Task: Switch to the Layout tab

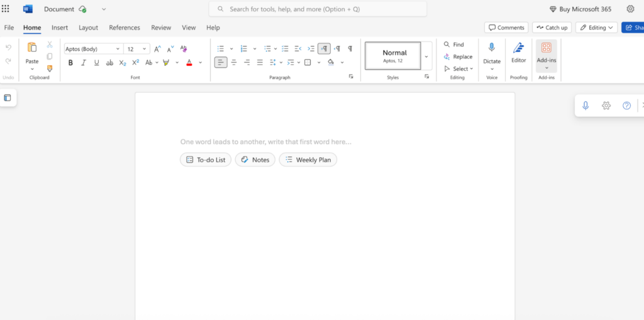Action: click(x=88, y=28)
